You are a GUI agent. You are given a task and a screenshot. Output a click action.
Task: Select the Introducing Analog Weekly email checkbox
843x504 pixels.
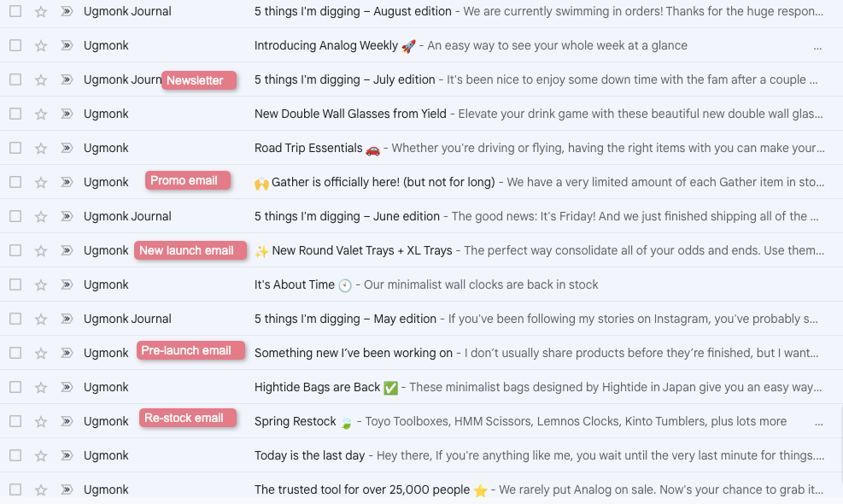pyautogui.click(x=15, y=45)
